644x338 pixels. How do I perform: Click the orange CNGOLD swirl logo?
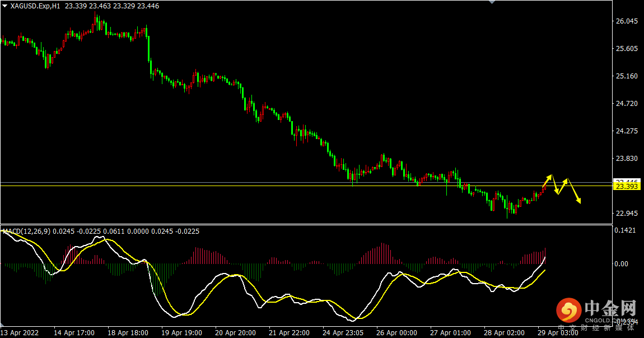click(x=569, y=311)
